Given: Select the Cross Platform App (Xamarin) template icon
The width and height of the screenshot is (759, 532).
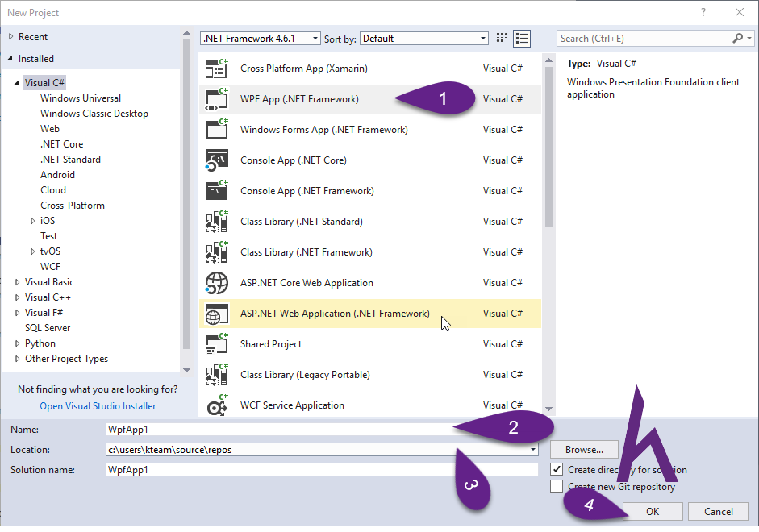Looking at the screenshot, I should pos(216,69).
